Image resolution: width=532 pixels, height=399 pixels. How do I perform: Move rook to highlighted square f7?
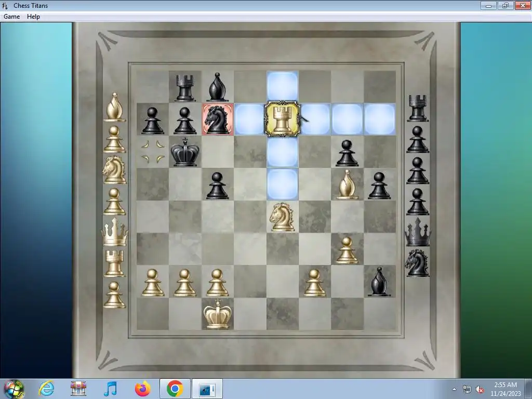pyautogui.click(x=315, y=119)
